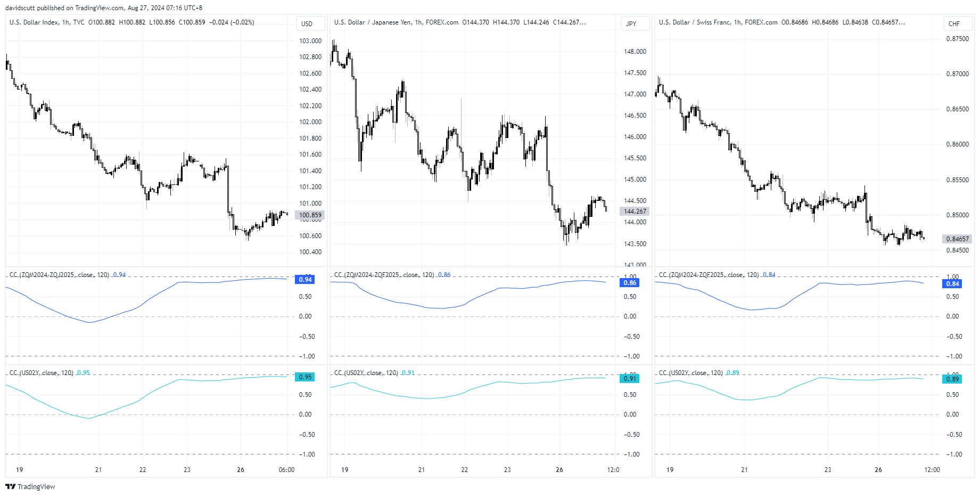Screen dimensions: 980x496
Task: Open the JPY currency selector on USD/JPY chart
Action: pyautogui.click(x=635, y=23)
